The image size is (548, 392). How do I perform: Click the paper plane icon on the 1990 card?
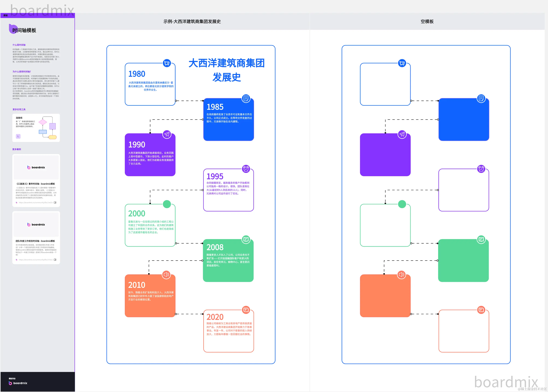coord(167,134)
